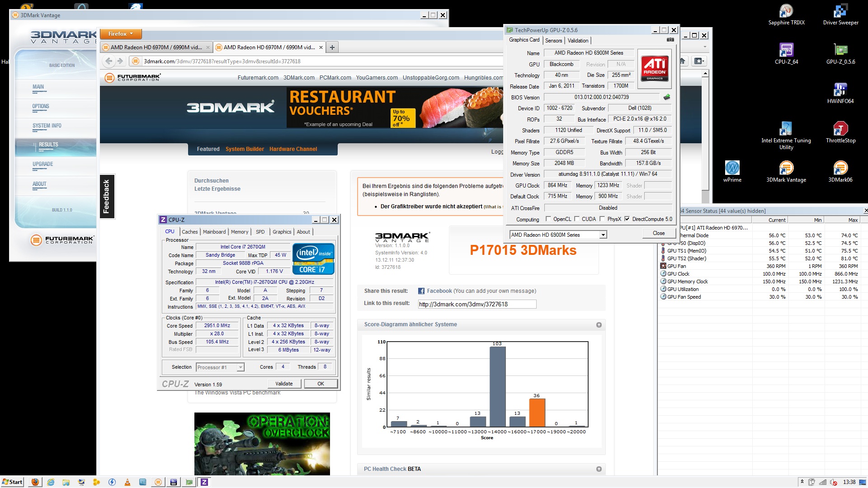The width and height of the screenshot is (868, 488).
Task: Open the Mainboard tab in CPU-Z
Action: (x=214, y=232)
